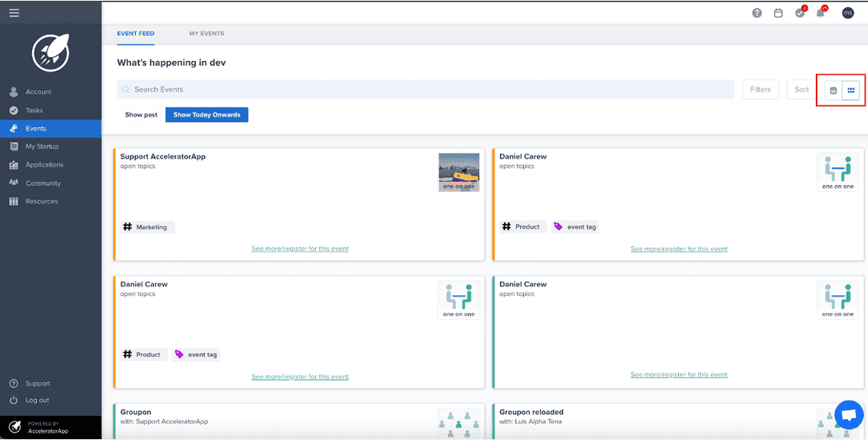Switch to calendar view of events
The height and width of the screenshot is (440, 868).
pos(833,90)
